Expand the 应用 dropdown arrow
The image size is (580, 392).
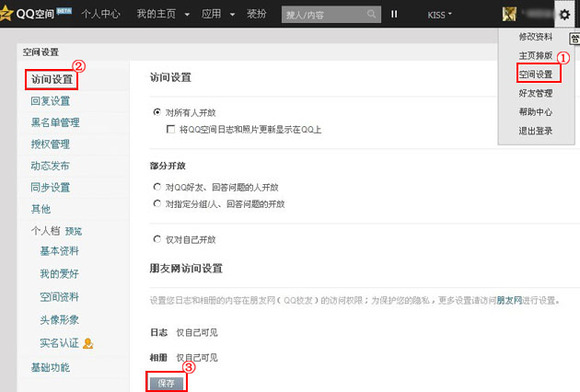tap(232, 15)
